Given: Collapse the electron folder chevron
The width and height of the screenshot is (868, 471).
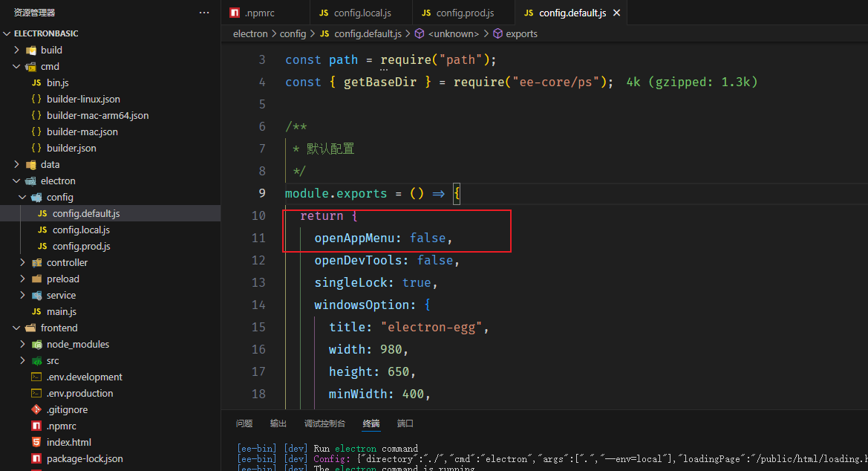Looking at the screenshot, I should [16, 181].
